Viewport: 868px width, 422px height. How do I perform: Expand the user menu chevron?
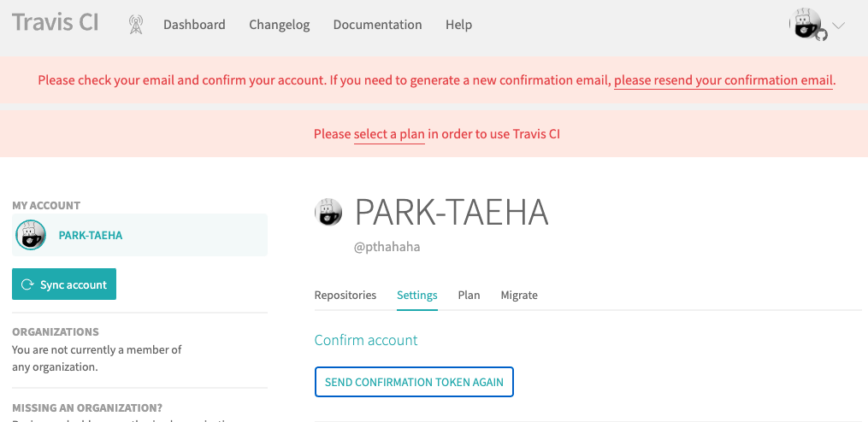click(838, 25)
